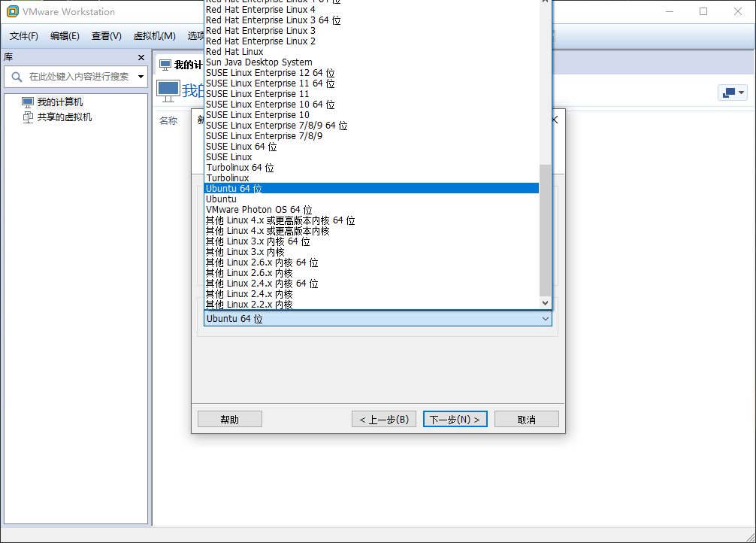756x543 pixels.
Task: Click the large computer monitor icon
Action: [168, 91]
